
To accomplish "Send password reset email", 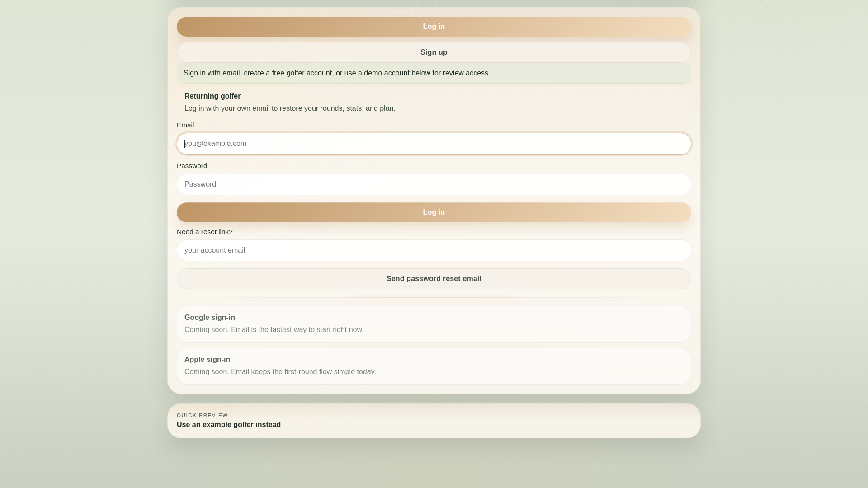I will [x=434, y=279].
